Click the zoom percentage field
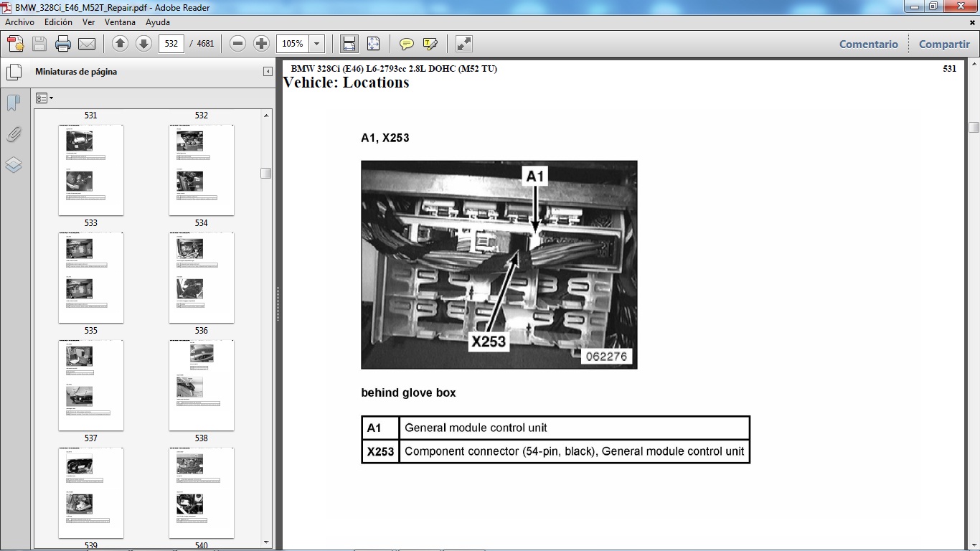980x551 pixels. 293,44
